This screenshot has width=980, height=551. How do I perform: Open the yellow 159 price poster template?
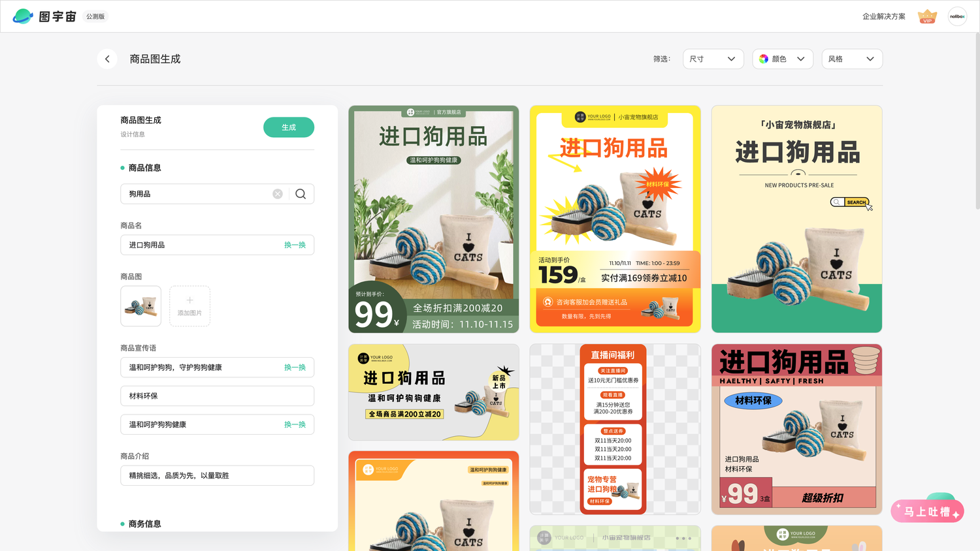[615, 219]
